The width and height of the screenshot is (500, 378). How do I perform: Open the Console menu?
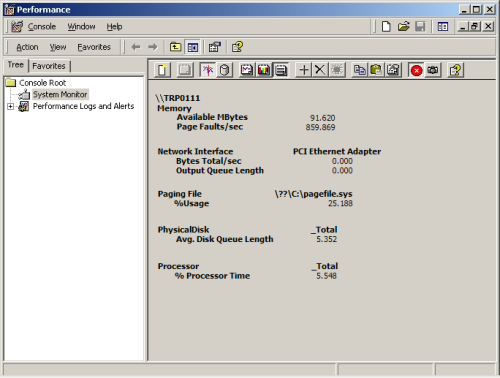pyautogui.click(x=41, y=26)
